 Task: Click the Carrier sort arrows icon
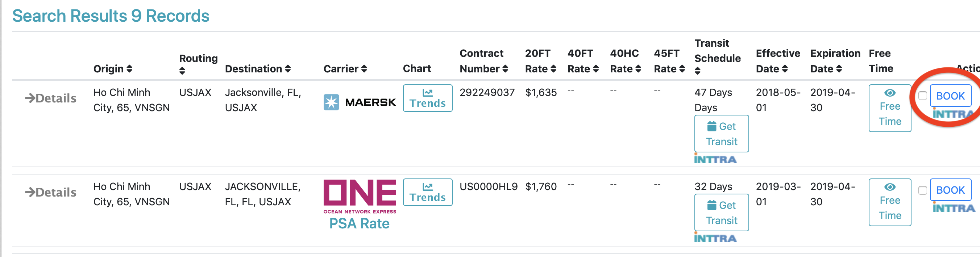[x=364, y=69]
